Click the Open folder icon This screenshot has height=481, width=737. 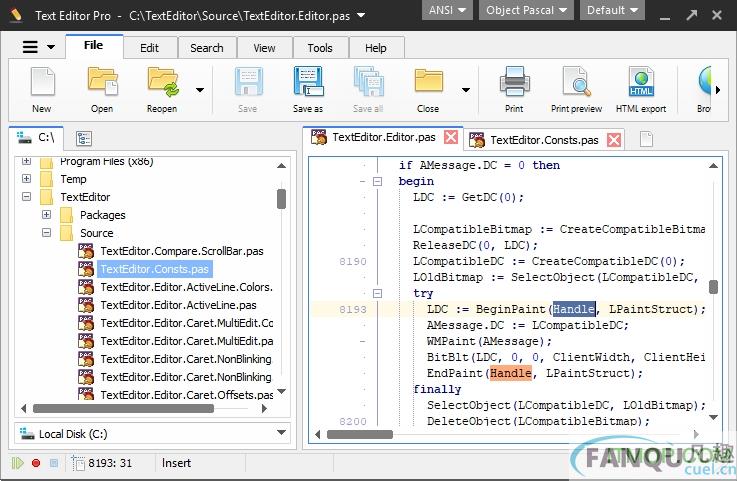pyautogui.click(x=102, y=83)
